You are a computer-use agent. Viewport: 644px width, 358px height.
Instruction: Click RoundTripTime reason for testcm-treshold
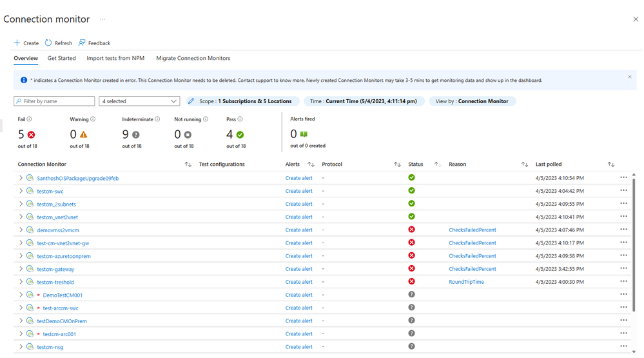click(466, 282)
